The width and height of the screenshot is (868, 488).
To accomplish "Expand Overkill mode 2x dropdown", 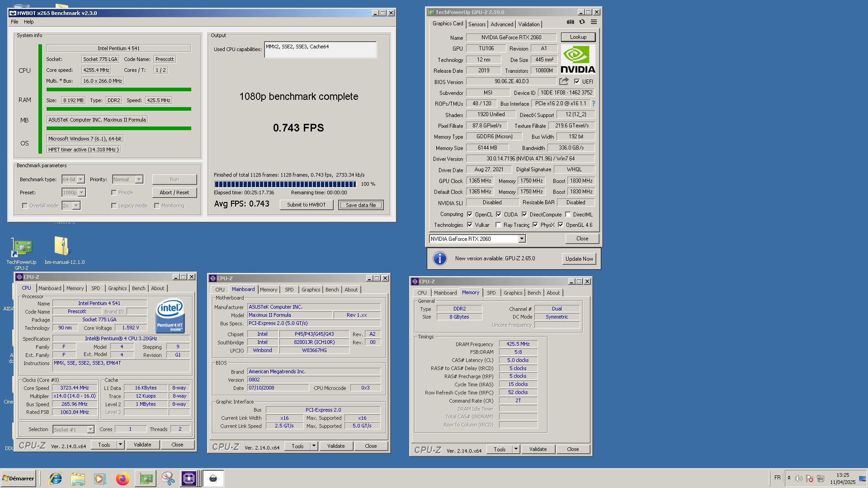I will [76, 206].
